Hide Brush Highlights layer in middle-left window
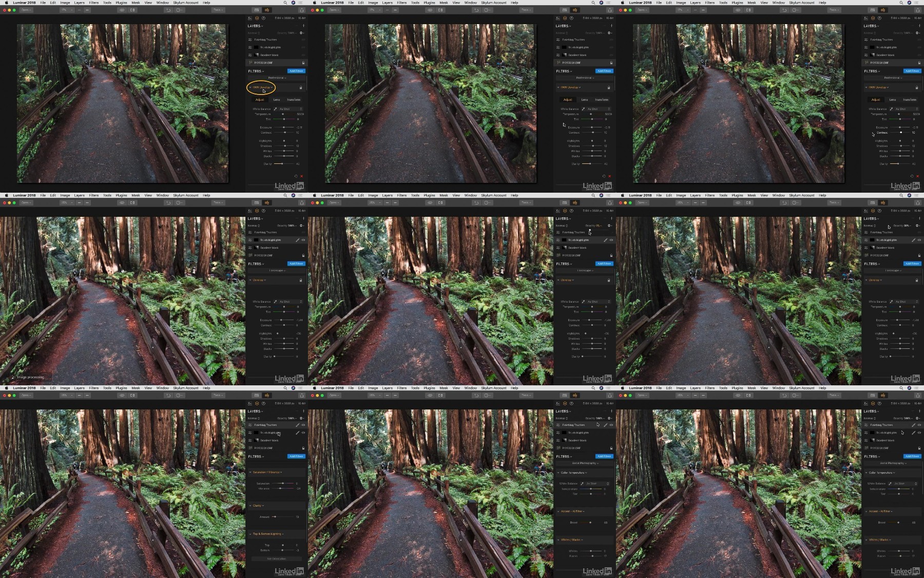This screenshot has width=924, height=578. click(x=303, y=240)
